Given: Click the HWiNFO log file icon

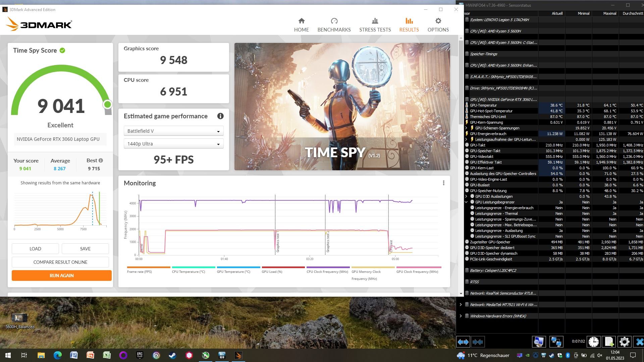Looking at the screenshot, I should point(609,342).
